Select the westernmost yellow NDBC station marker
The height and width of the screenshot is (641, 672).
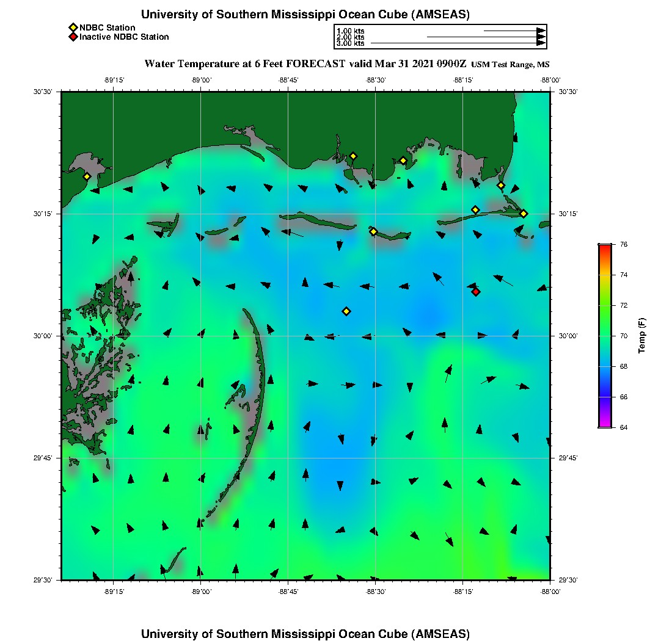tap(87, 176)
